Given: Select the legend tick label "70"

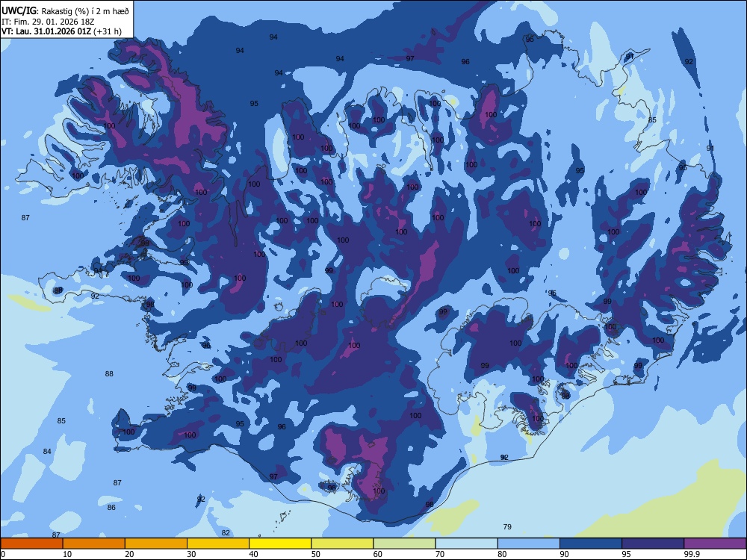Looking at the screenshot, I should click(x=440, y=554).
